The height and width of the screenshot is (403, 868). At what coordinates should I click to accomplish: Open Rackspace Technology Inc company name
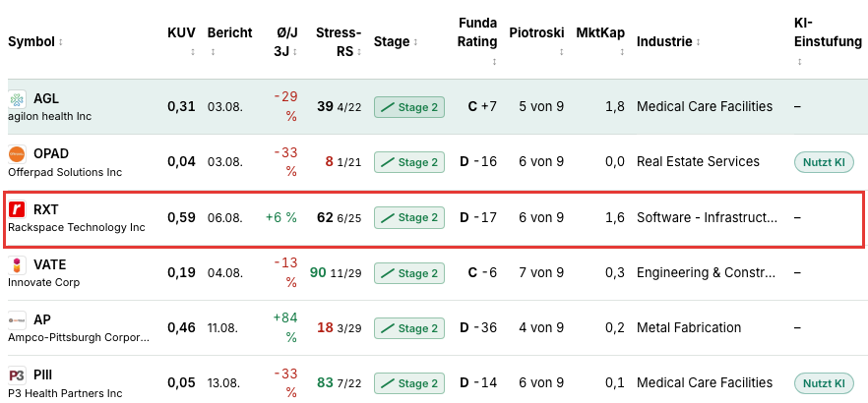click(x=77, y=227)
